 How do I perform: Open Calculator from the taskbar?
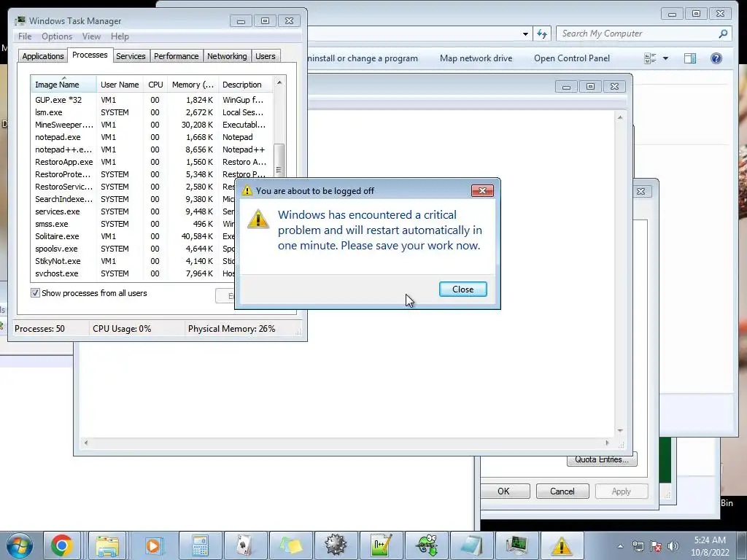[x=200, y=545]
